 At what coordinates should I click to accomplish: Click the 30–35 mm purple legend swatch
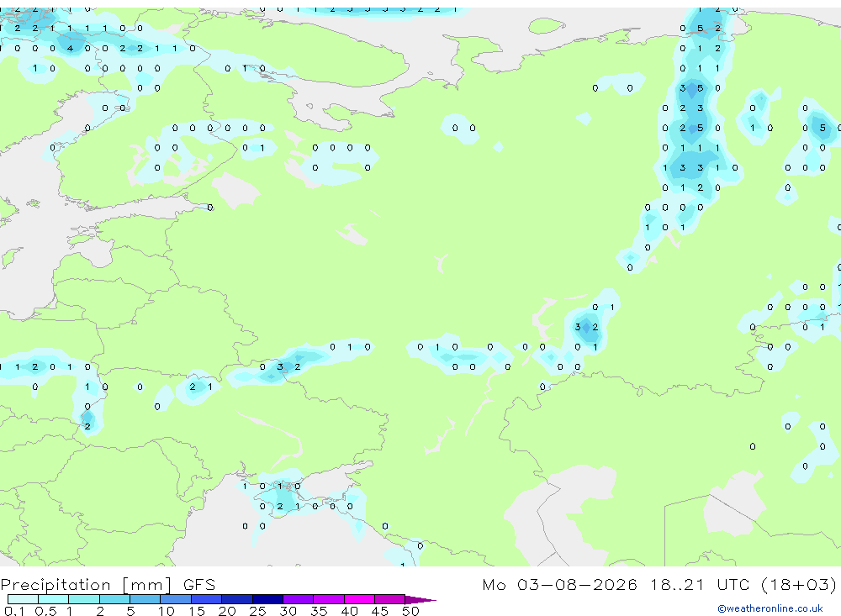coord(299,599)
